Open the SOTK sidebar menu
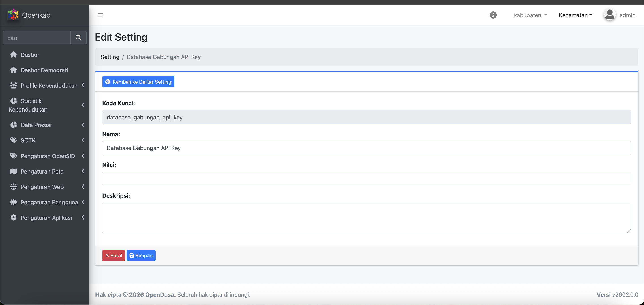 [28, 140]
